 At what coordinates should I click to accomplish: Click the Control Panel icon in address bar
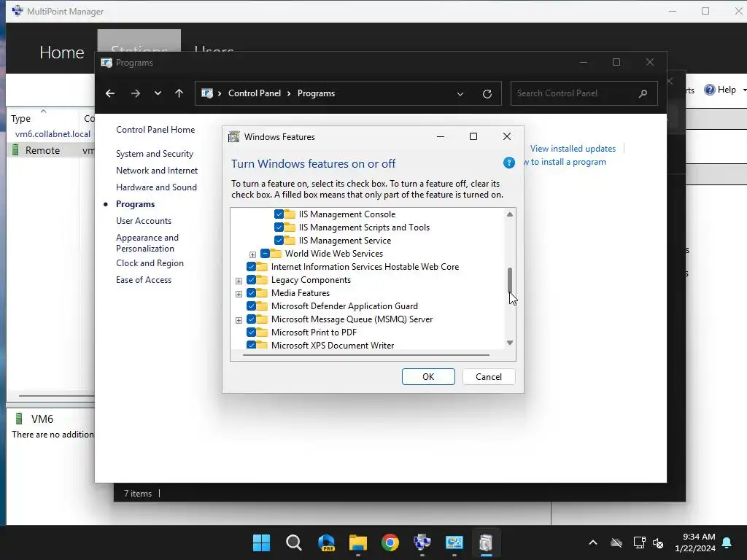tap(207, 93)
